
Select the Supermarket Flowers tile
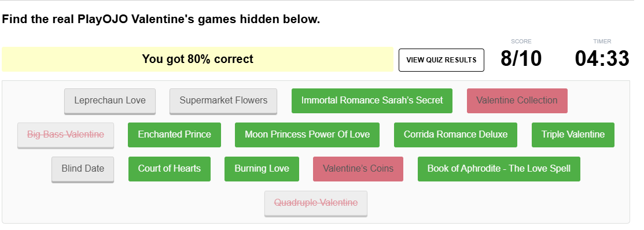223,101
